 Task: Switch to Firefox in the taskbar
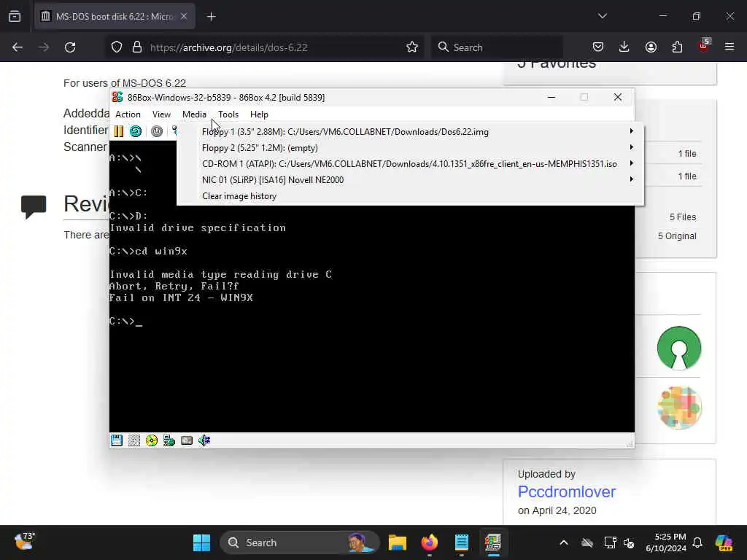429,542
